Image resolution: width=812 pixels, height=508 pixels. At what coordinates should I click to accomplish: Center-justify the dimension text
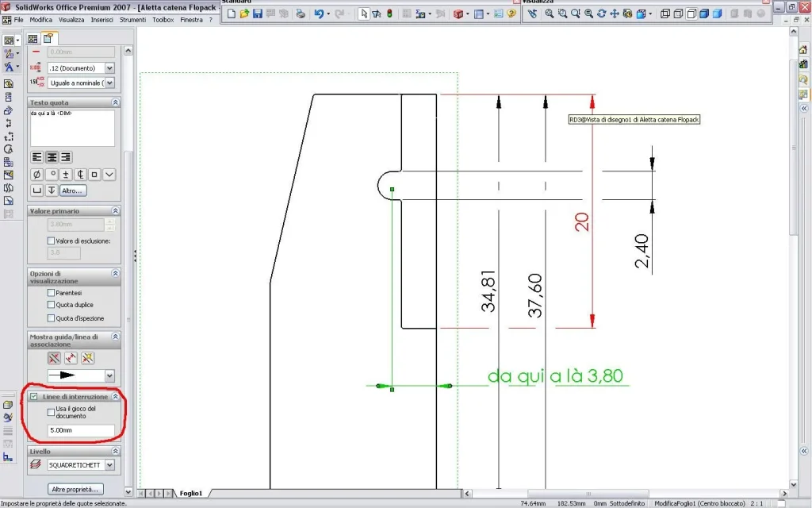click(x=52, y=157)
